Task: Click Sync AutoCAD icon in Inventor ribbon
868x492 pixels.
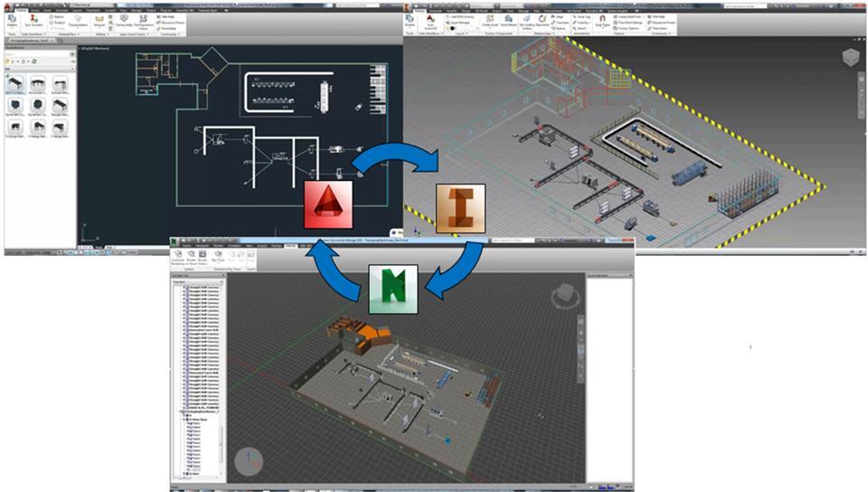Action: pos(429,21)
